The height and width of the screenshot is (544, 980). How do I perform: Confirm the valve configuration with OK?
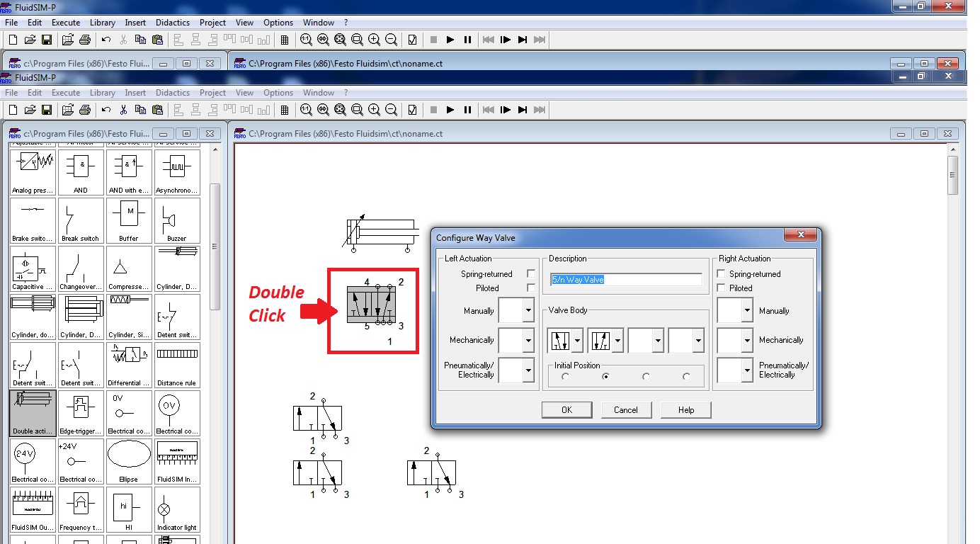(566, 410)
